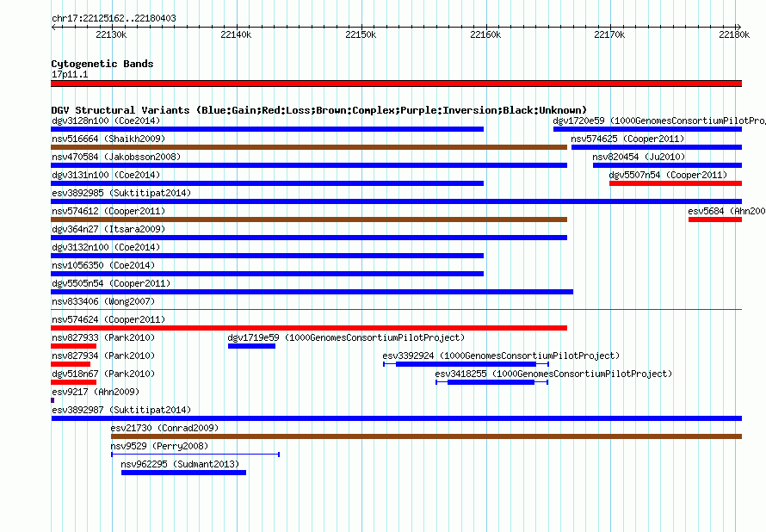Click the nsv962295 (Sudmant2013) label
Screen dimensions: 766x532
click(180, 464)
